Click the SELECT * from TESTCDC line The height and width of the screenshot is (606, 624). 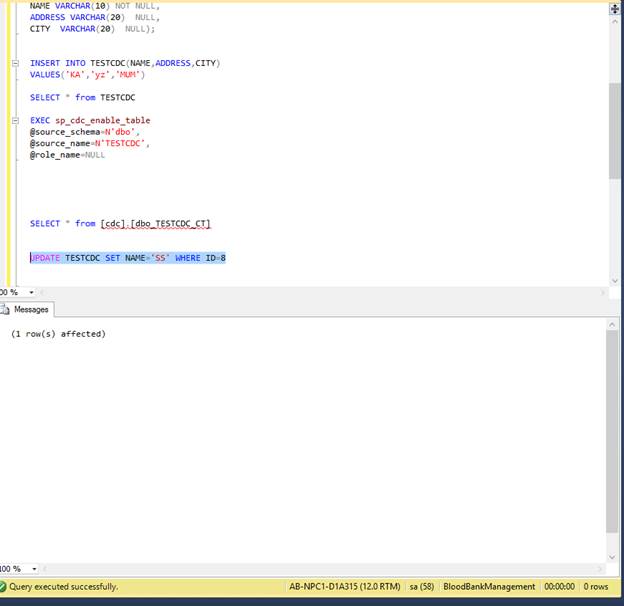pyautogui.click(x=82, y=97)
